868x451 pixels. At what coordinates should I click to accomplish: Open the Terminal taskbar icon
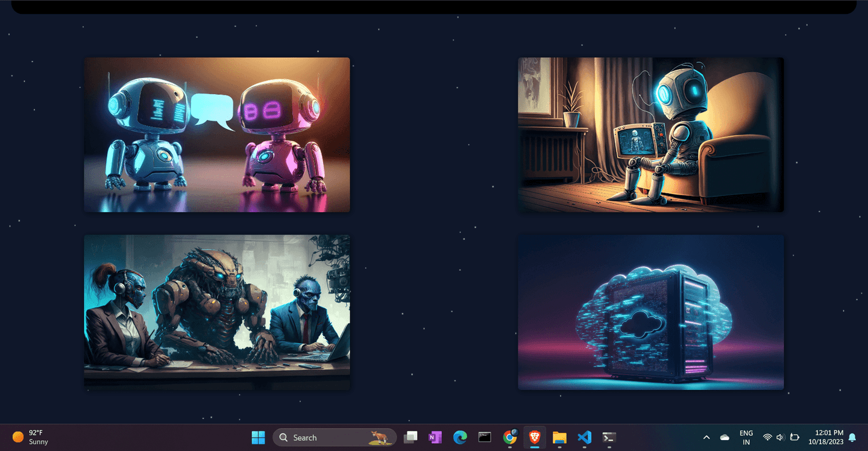click(609, 437)
